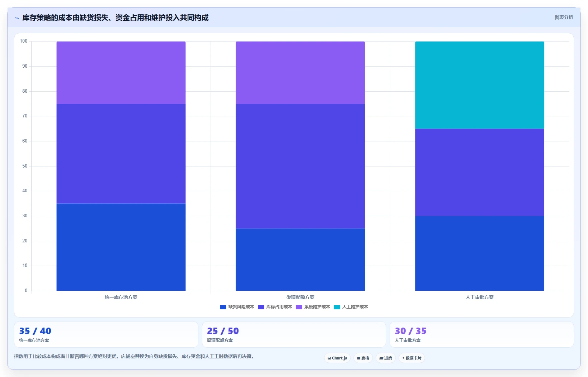This screenshot has width=588, height=377.
Task: Click the y-axis tick label 30
Action: tap(25, 216)
